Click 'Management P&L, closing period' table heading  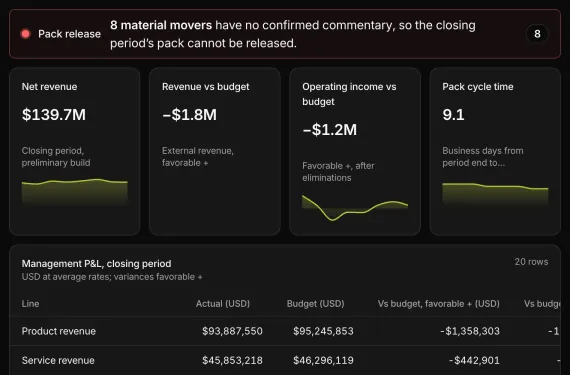tap(96, 263)
